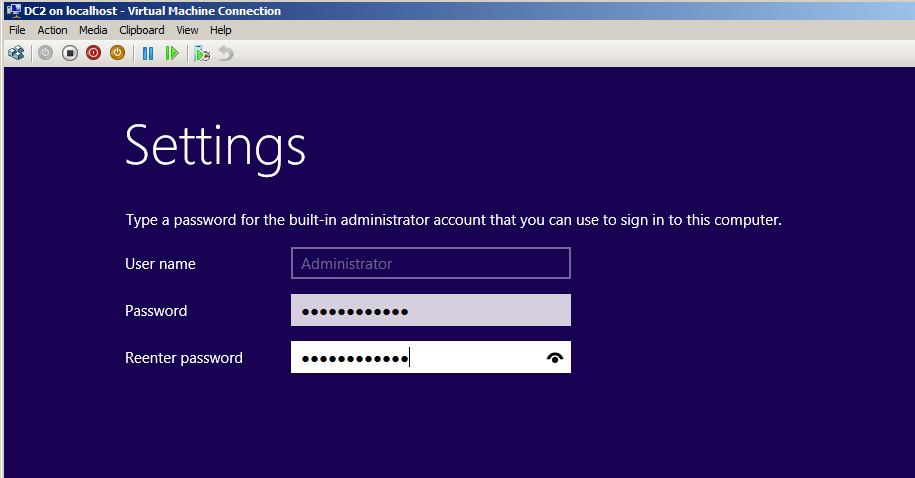Image resolution: width=915 pixels, height=478 pixels.
Task: Click inside the Reenter password field
Action: click(x=415, y=358)
